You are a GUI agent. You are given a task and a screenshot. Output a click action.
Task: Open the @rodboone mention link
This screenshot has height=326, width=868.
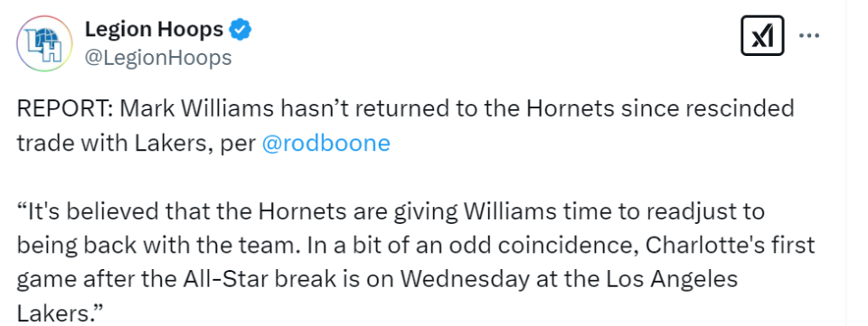tap(325, 143)
